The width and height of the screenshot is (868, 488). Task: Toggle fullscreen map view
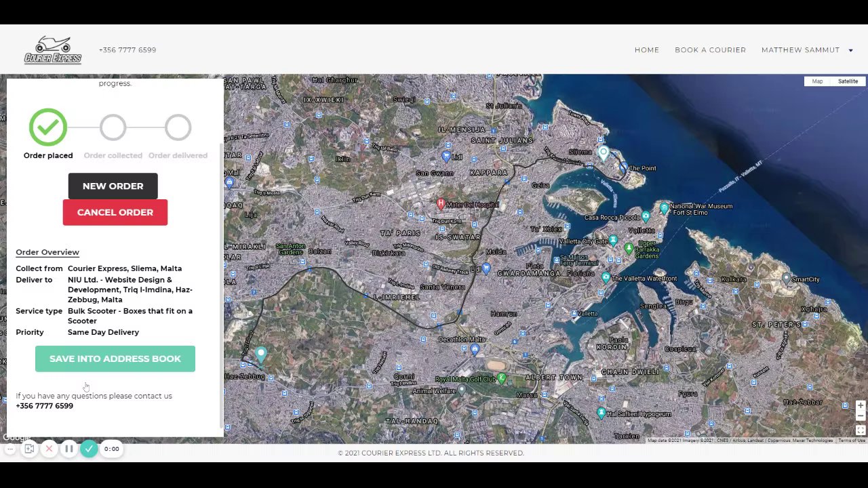(861, 430)
